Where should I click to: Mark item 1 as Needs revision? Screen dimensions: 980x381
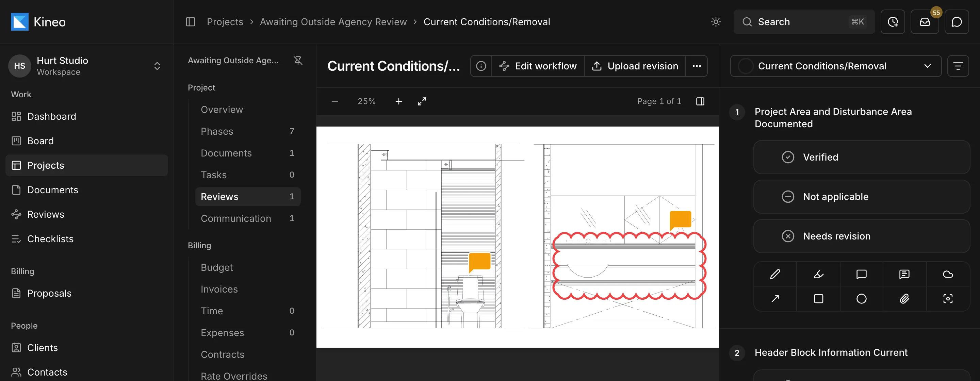[x=861, y=236]
